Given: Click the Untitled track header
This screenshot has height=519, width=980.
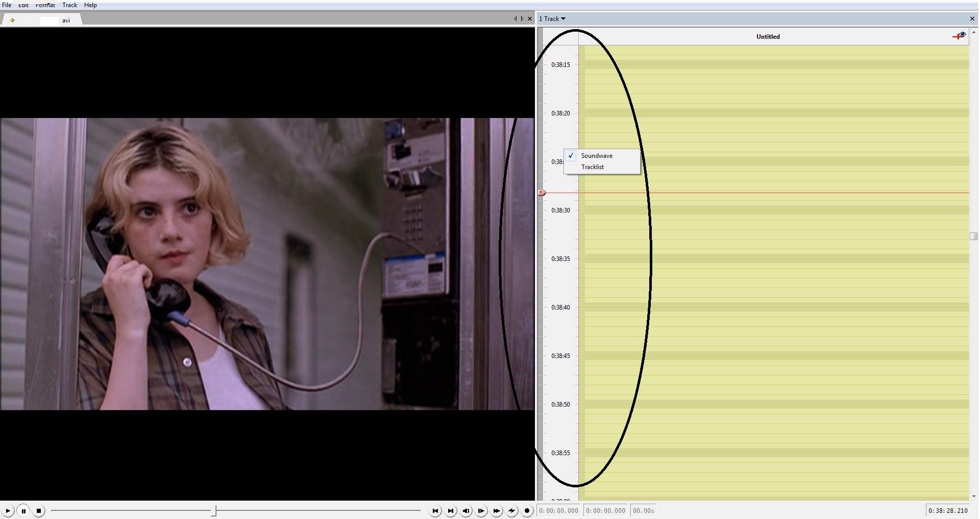Looking at the screenshot, I should pos(768,37).
